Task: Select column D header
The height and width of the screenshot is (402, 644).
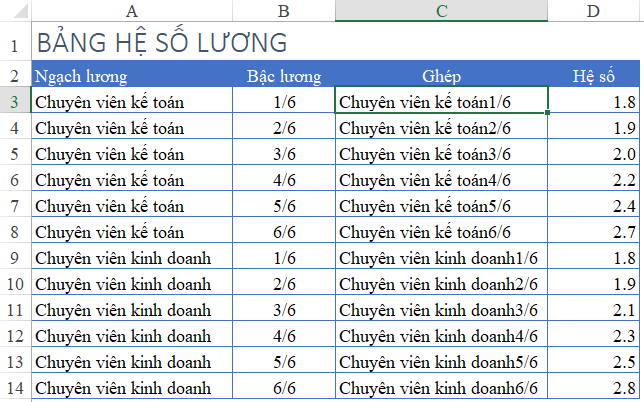Action: [x=594, y=10]
